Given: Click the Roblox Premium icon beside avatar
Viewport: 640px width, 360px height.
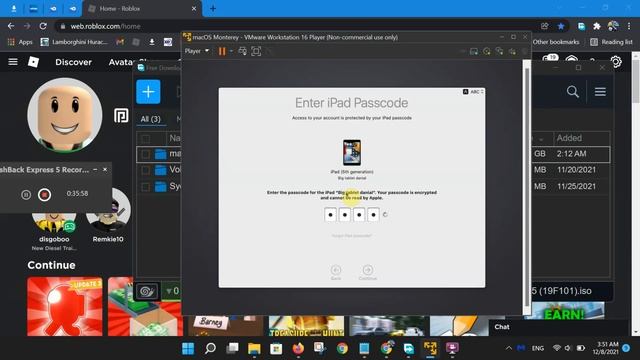Looking at the screenshot, I should 121,116.
